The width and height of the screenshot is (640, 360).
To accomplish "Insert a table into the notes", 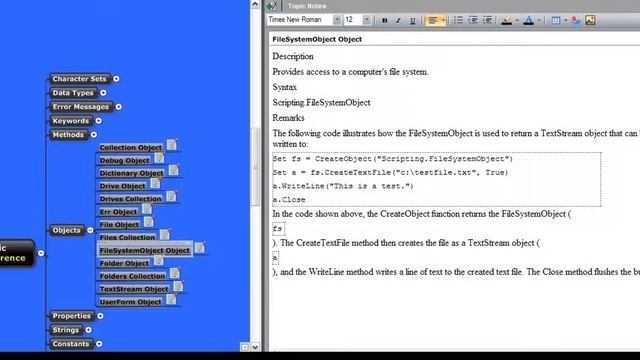I will (556, 20).
